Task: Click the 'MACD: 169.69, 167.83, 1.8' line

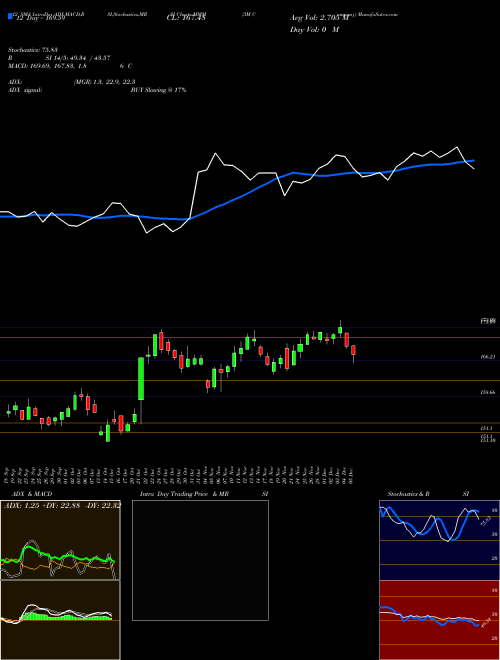Action: coord(47,66)
